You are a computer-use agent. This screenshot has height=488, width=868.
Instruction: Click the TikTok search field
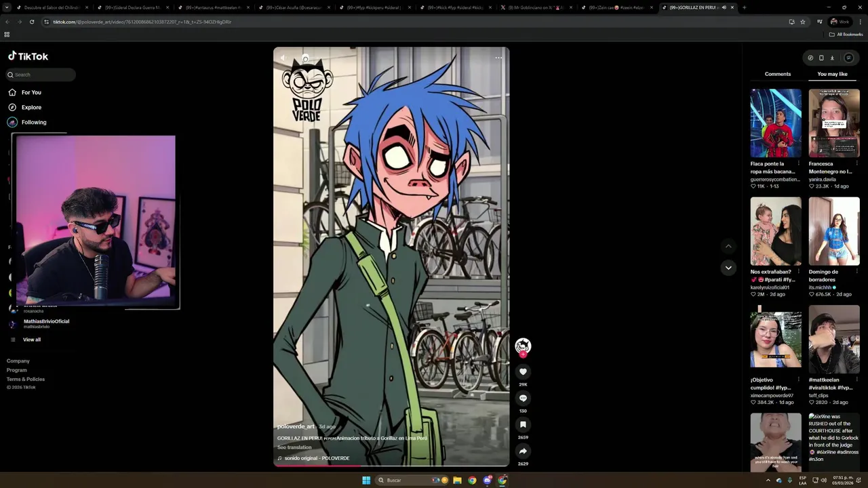41,75
